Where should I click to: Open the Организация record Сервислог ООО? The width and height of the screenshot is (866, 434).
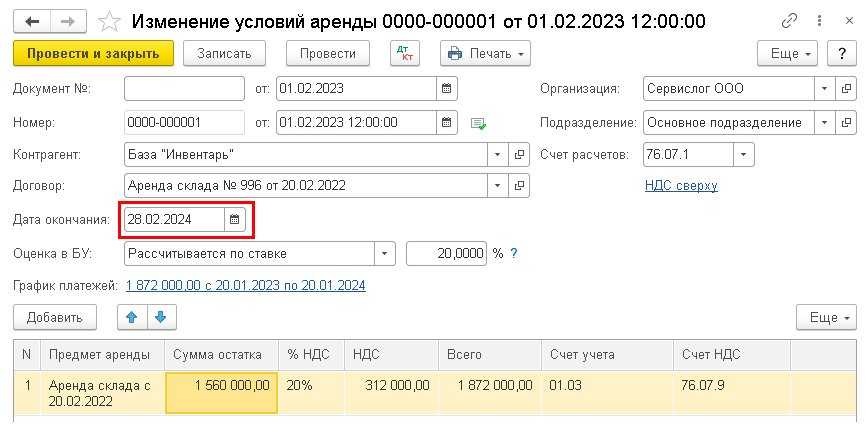click(846, 88)
